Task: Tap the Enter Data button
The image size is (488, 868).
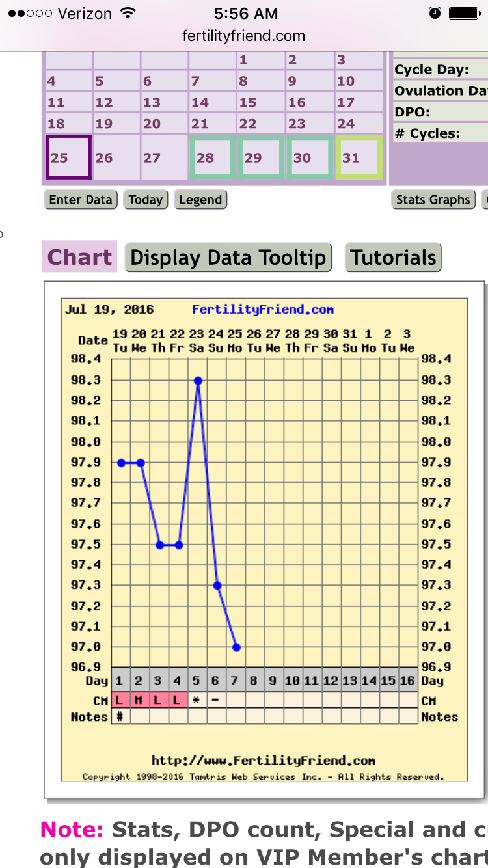Action: [81, 200]
